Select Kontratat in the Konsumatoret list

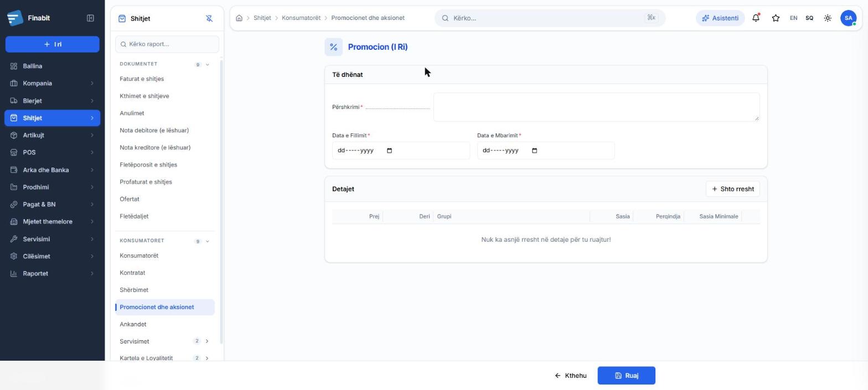[132, 273]
